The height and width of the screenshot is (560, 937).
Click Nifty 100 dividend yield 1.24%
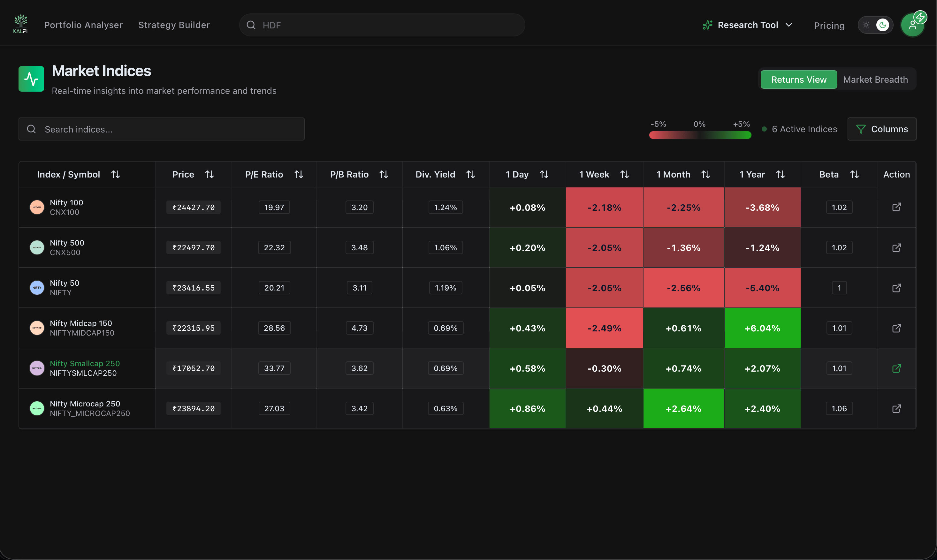pyautogui.click(x=446, y=207)
